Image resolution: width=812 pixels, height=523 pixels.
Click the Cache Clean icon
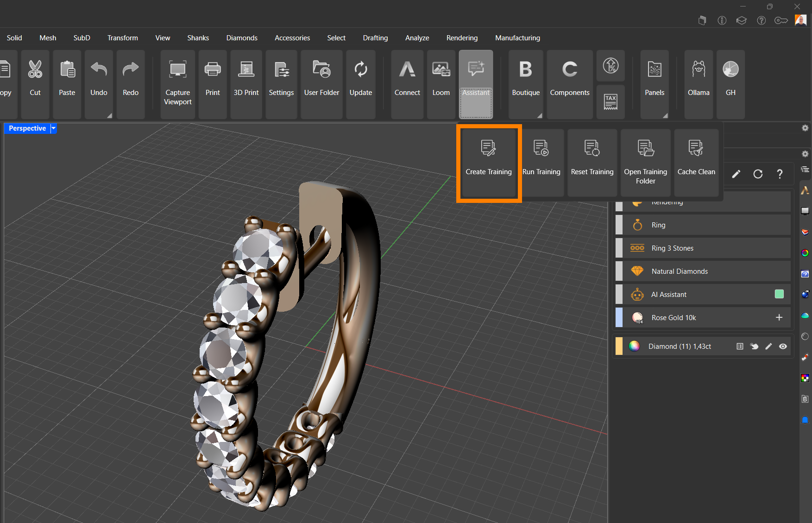point(696,149)
